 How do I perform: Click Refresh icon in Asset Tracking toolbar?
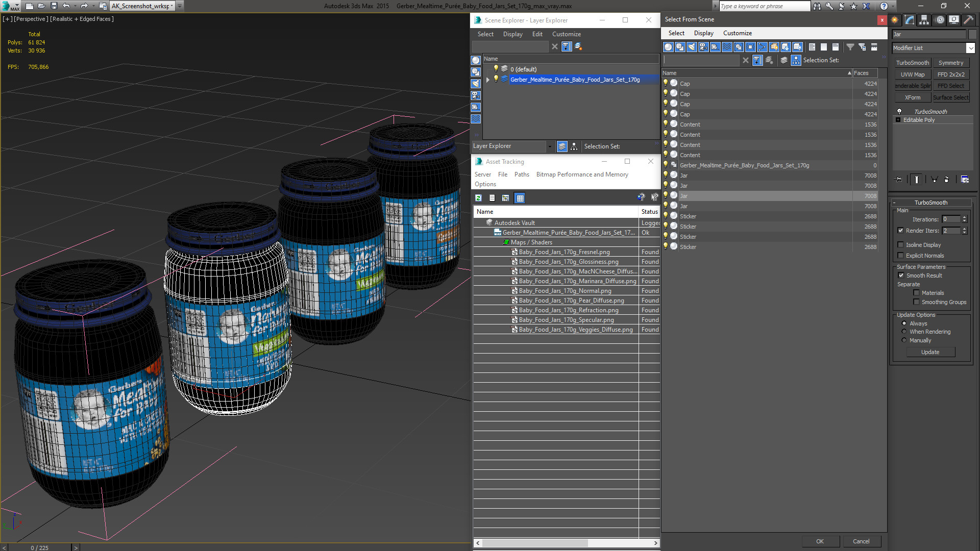(x=478, y=198)
